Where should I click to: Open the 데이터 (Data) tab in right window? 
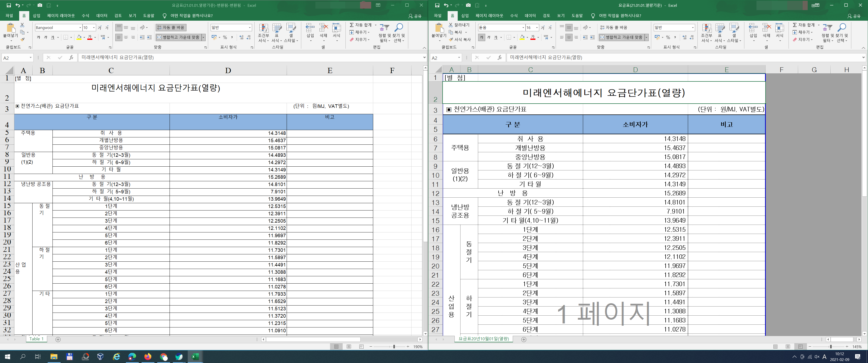click(x=530, y=15)
